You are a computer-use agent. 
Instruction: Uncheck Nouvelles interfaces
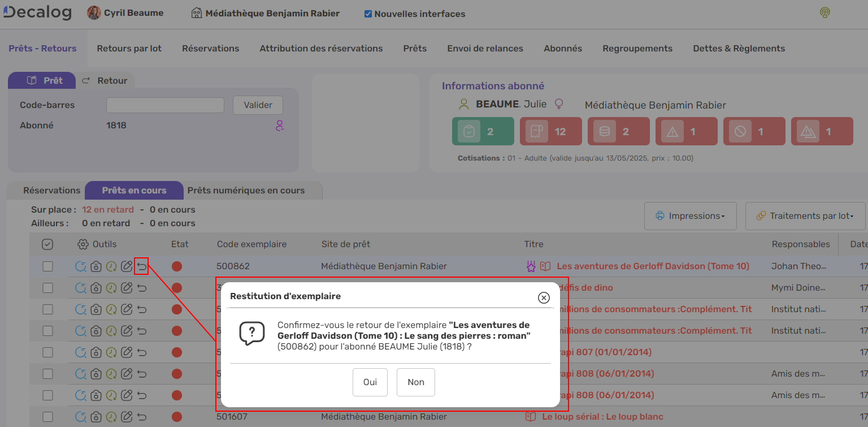368,14
